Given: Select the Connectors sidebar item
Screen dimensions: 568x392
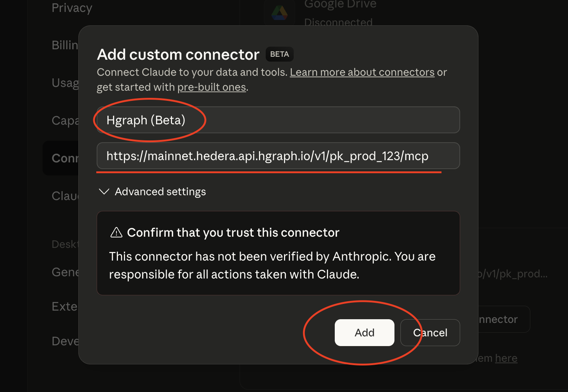Looking at the screenshot, I should coord(66,158).
